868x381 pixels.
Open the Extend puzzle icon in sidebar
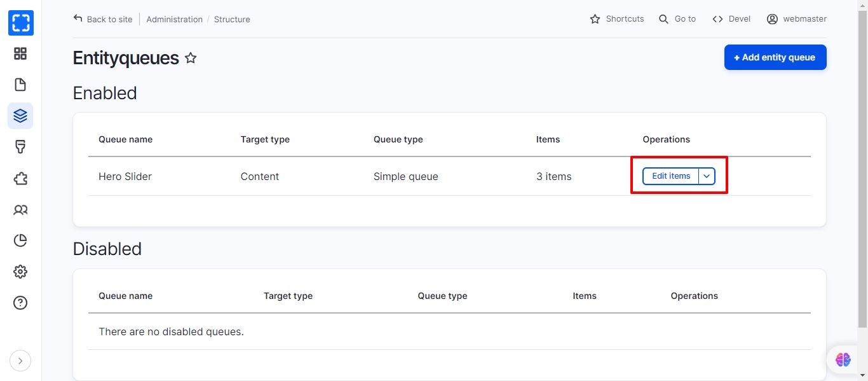[20, 178]
